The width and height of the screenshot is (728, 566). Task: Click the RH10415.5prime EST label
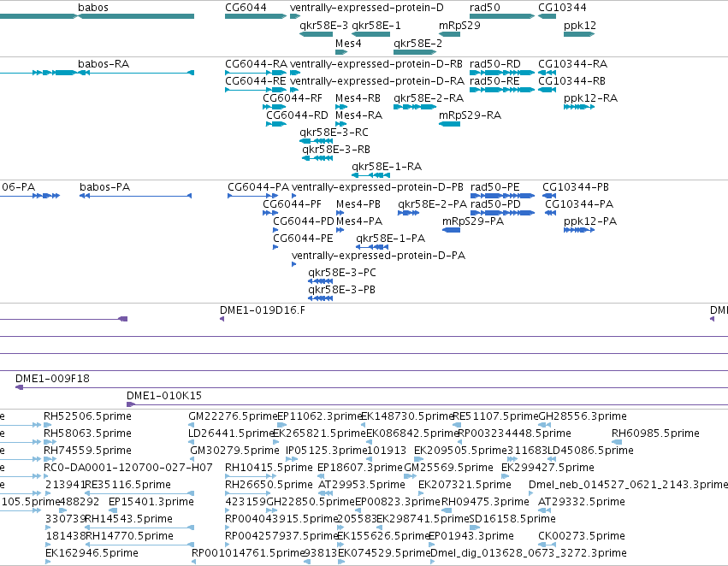tap(269, 468)
